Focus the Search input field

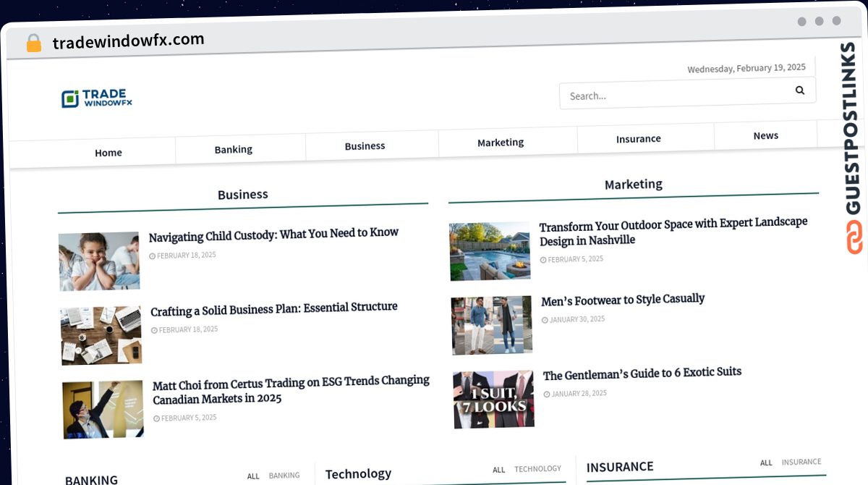(687, 93)
